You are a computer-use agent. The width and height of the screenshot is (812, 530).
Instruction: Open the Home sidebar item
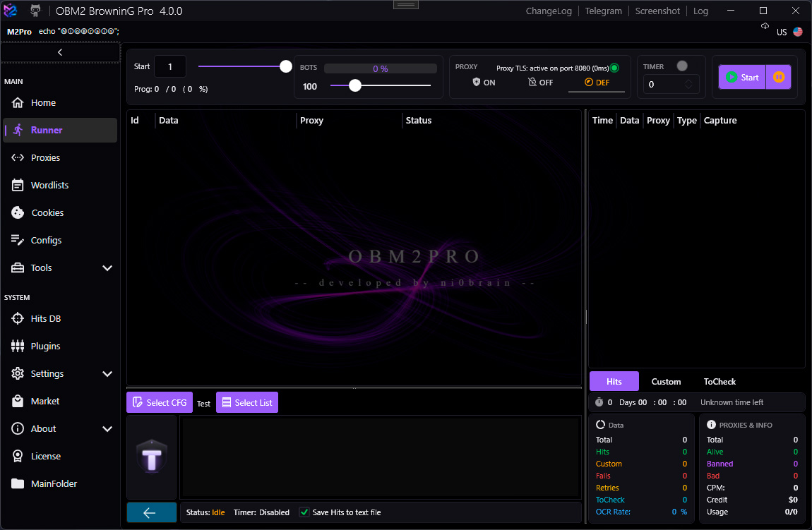59,102
